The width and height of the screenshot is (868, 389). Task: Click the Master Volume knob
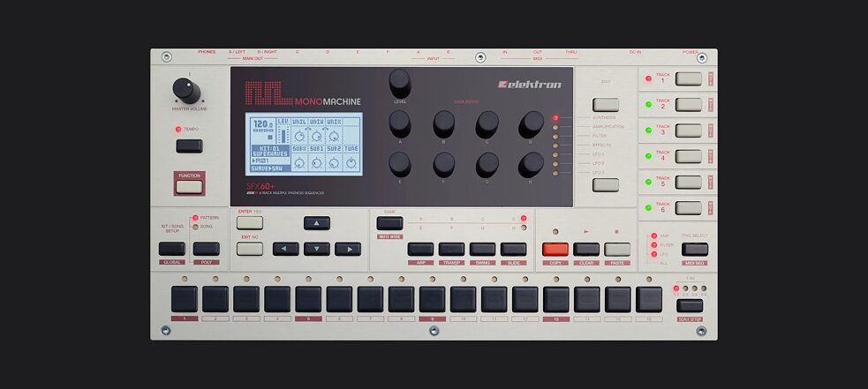coord(185,90)
